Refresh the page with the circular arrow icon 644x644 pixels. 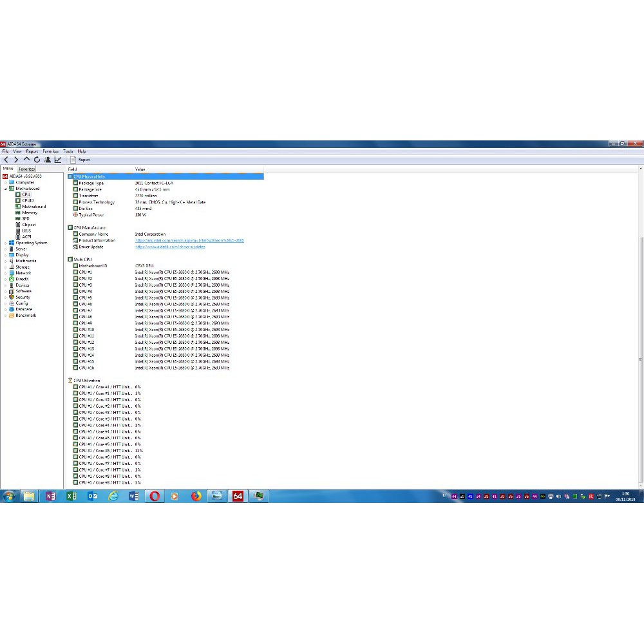(x=37, y=160)
